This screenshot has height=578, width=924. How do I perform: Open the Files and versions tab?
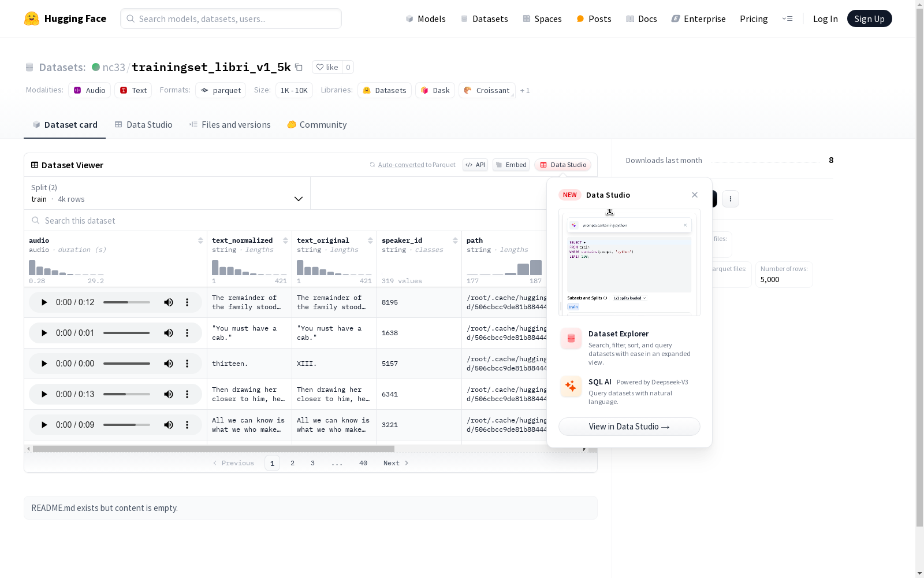[x=230, y=125]
